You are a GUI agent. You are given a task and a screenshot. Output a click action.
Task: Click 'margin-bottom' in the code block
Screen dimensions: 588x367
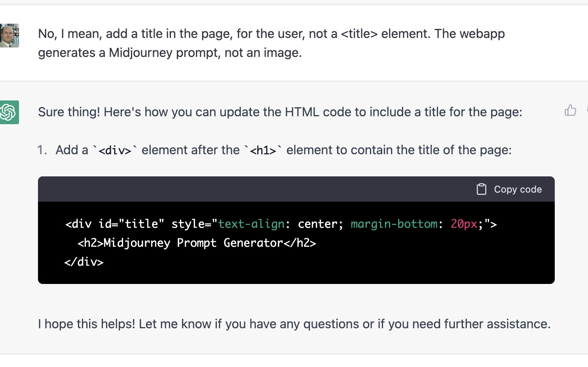pos(394,224)
